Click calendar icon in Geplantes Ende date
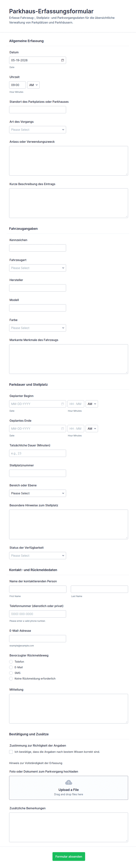Viewport: 136px width, 868px height. click(62, 429)
